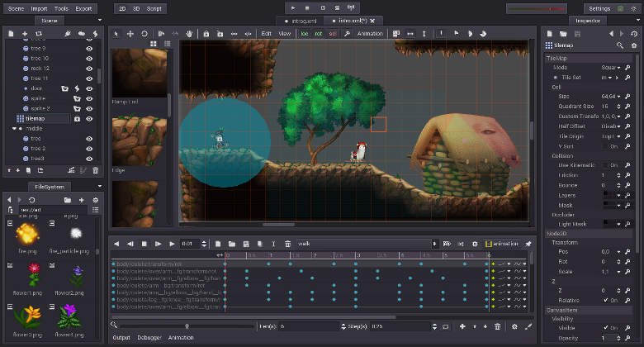Image resolution: width=644 pixels, height=347 pixels.
Task: Select the Move mode tool
Action: click(x=130, y=34)
